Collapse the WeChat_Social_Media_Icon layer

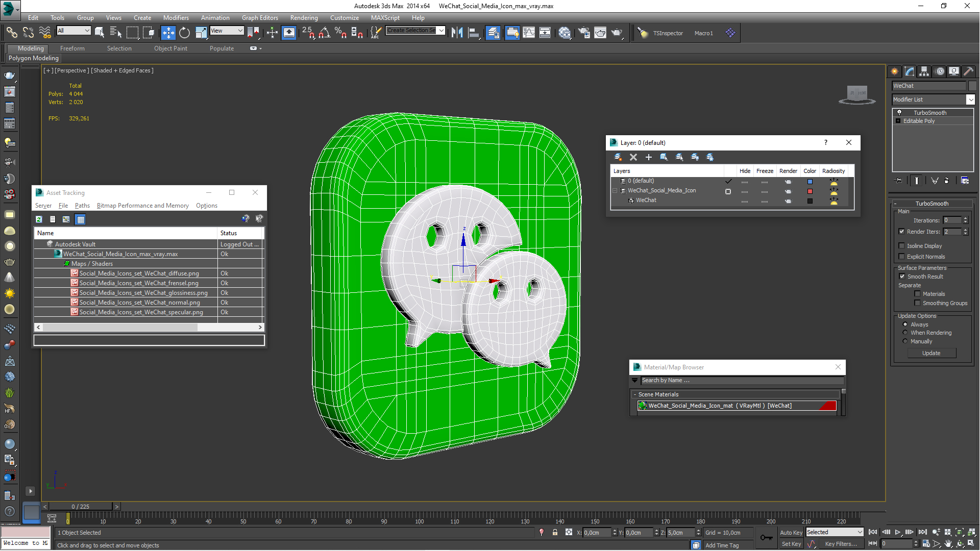(x=615, y=191)
